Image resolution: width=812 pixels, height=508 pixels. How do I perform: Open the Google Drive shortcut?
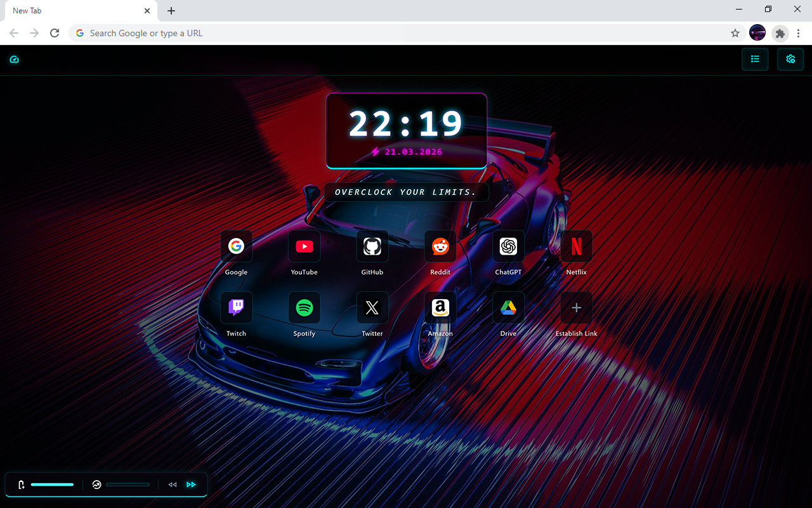point(508,308)
